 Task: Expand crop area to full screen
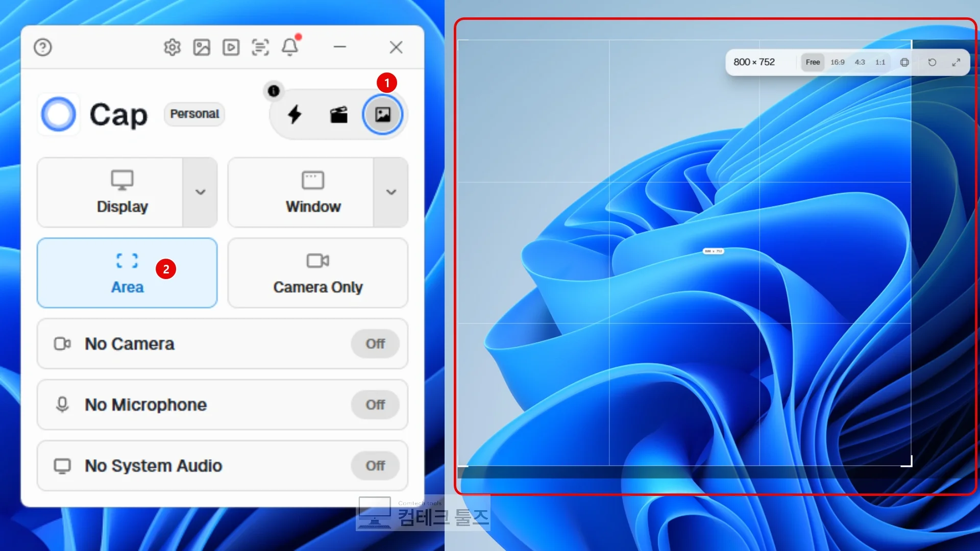point(956,62)
